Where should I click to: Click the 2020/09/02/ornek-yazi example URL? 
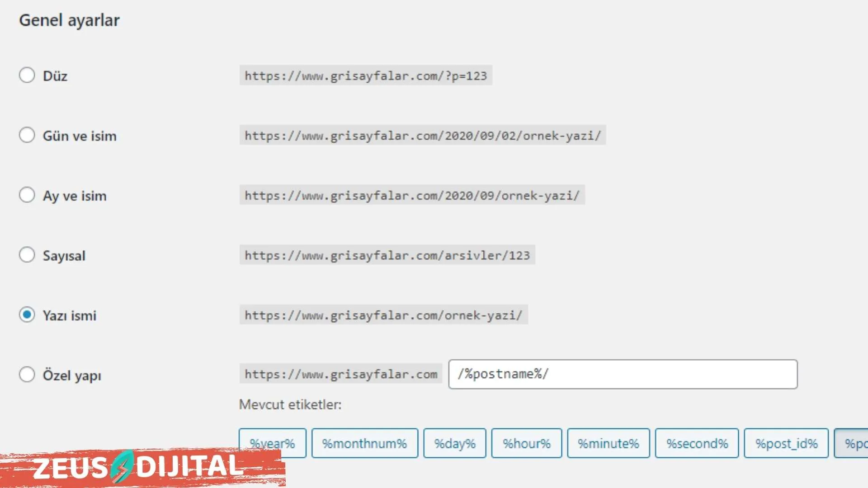click(423, 135)
